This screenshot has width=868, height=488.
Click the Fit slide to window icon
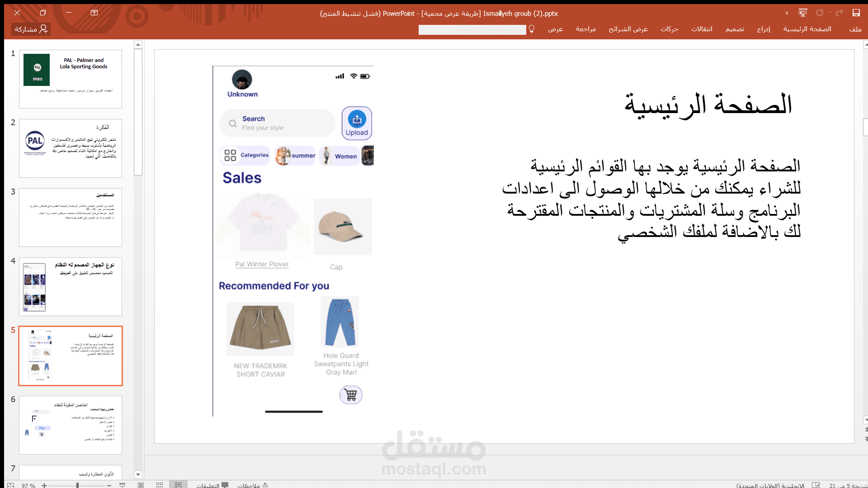point(10,485)
